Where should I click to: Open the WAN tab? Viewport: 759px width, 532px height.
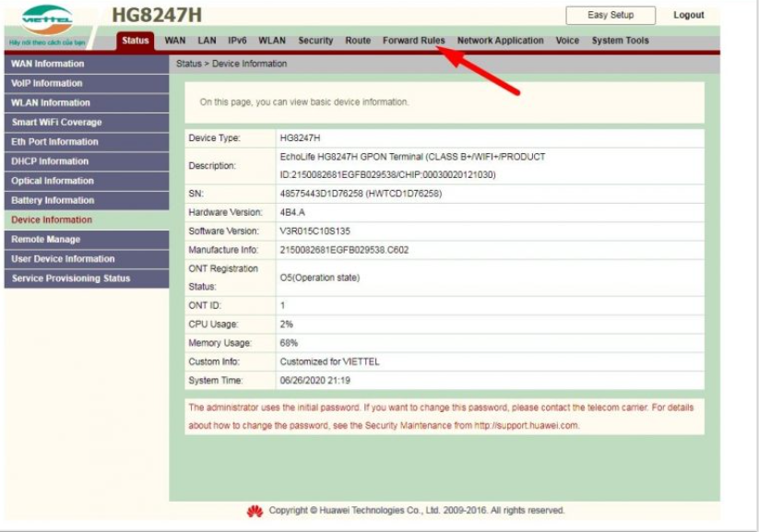(x=175, y=41)
